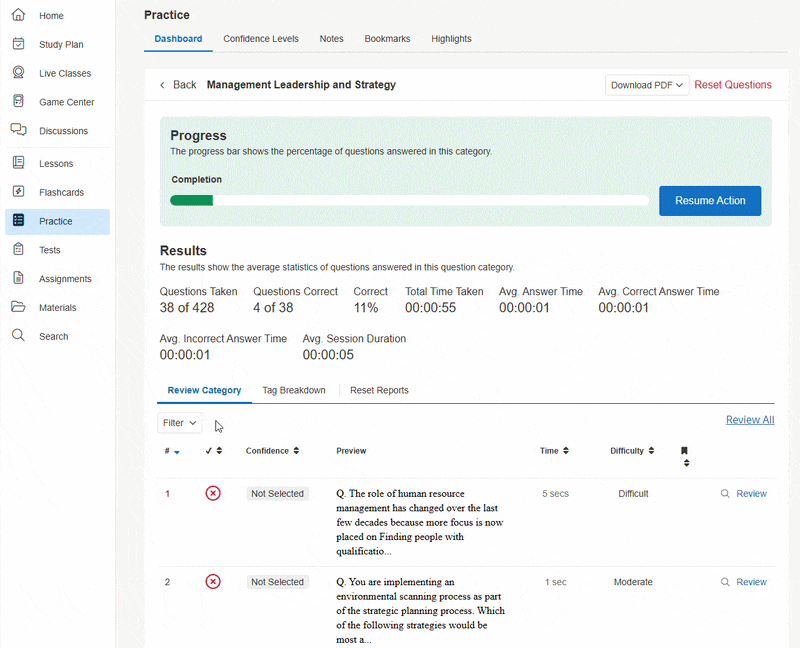Click the incorrect mark for question 1
800x648 pixels.
point(212,494)
